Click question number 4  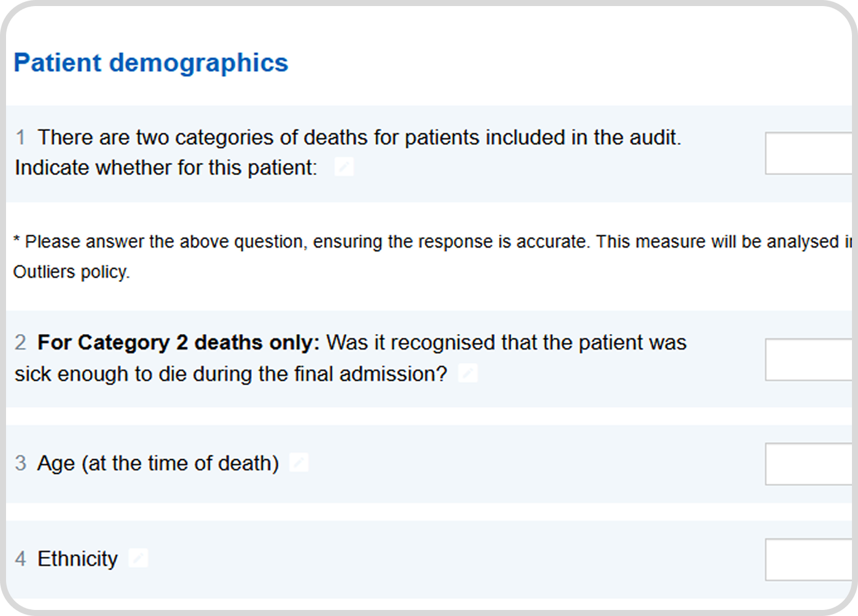tap(21, 559)
